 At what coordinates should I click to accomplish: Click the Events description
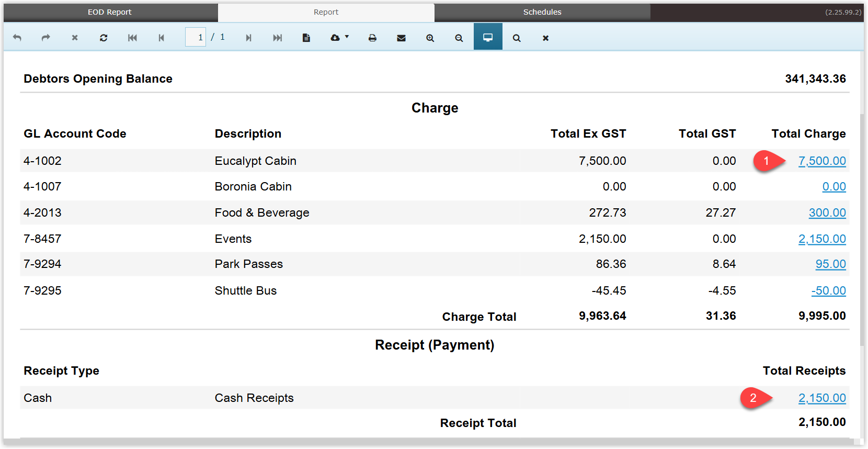click(233, 239)
